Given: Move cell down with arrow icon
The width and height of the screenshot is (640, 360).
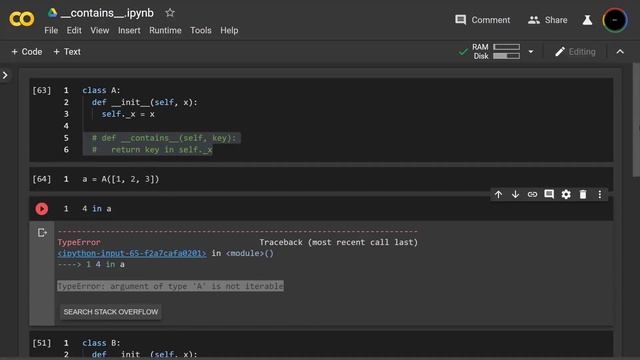Looking at the screenshot, I should click(515, 194).
